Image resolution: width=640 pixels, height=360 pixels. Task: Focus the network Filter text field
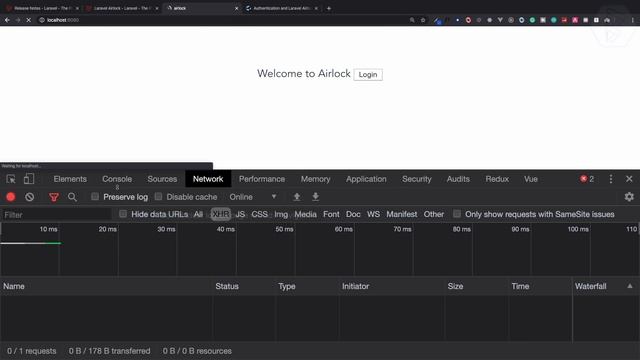point(56,215)
